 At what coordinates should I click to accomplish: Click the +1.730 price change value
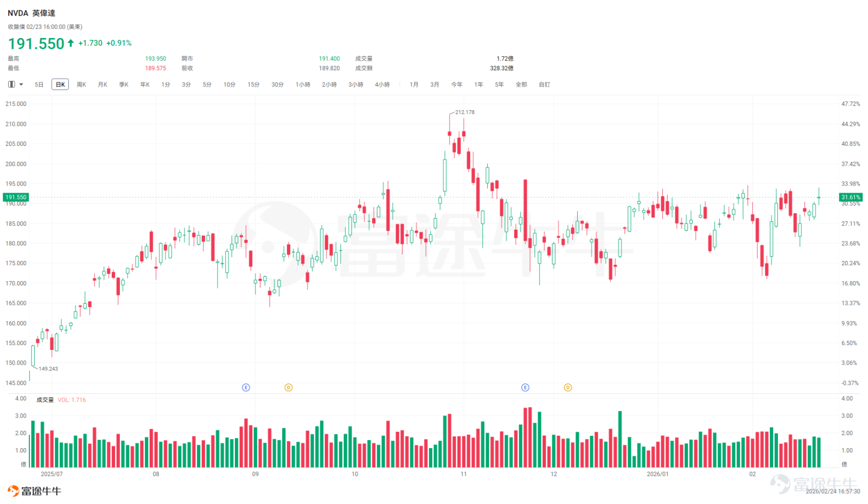point(90,43)
